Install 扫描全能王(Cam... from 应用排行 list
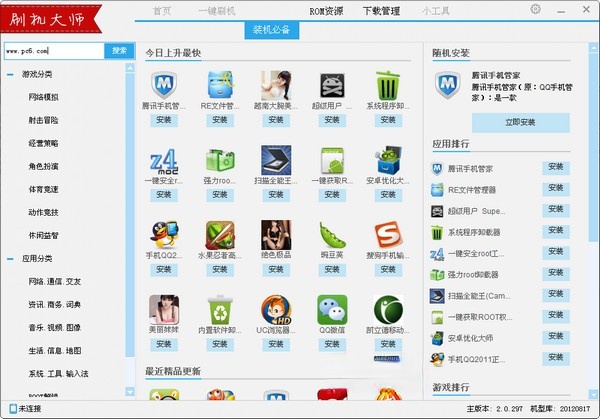Viewport: 600px width, 419px height. (556, 294)
